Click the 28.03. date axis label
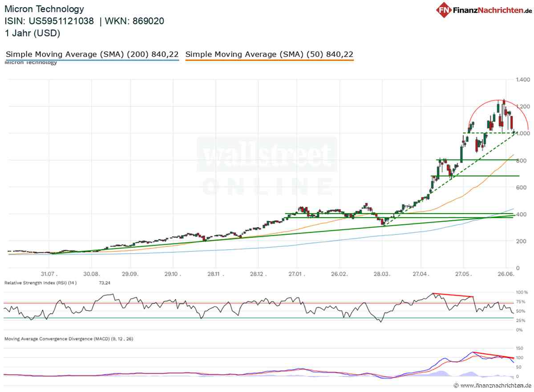This screenshot has height=392, width=534. [x=382, y=275]
